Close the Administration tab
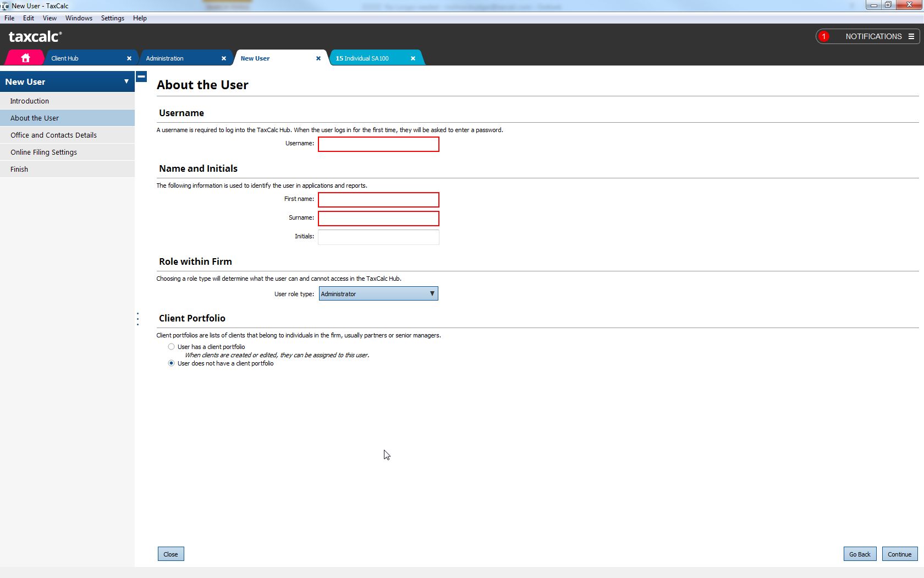 (224, 58)
